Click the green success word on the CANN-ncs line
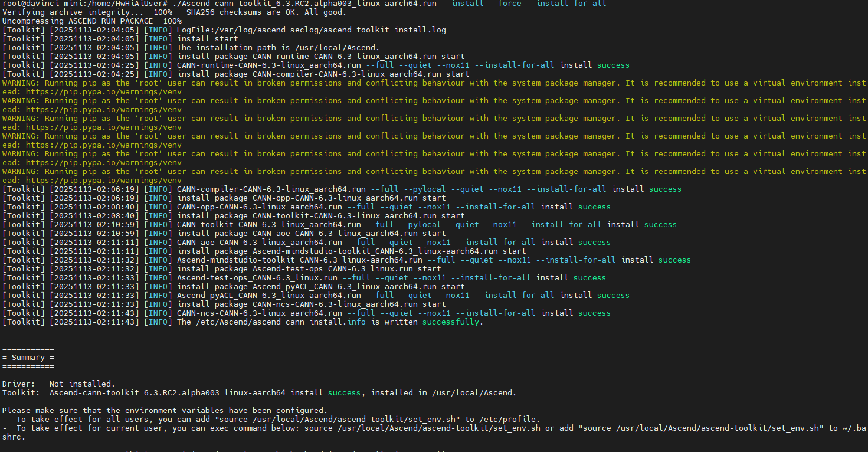The image size is (868, 452). pos(594,313)
